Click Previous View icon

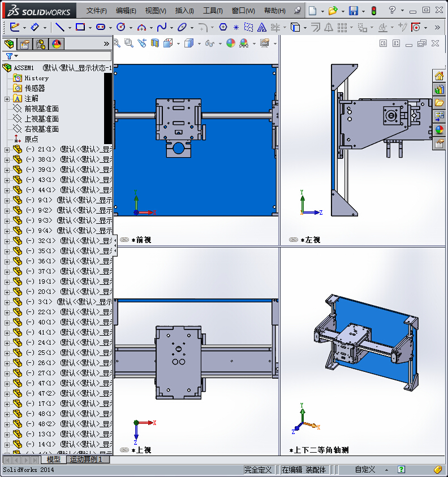142,43
